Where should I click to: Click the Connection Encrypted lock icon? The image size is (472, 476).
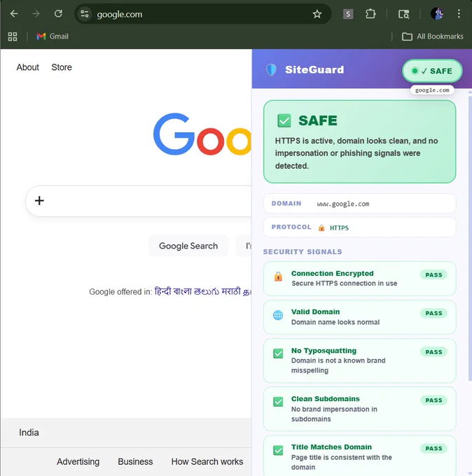278,276
